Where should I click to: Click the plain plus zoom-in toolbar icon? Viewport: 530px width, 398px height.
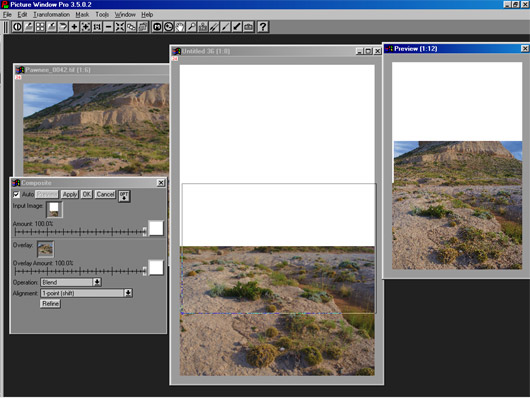pos(74,27)
